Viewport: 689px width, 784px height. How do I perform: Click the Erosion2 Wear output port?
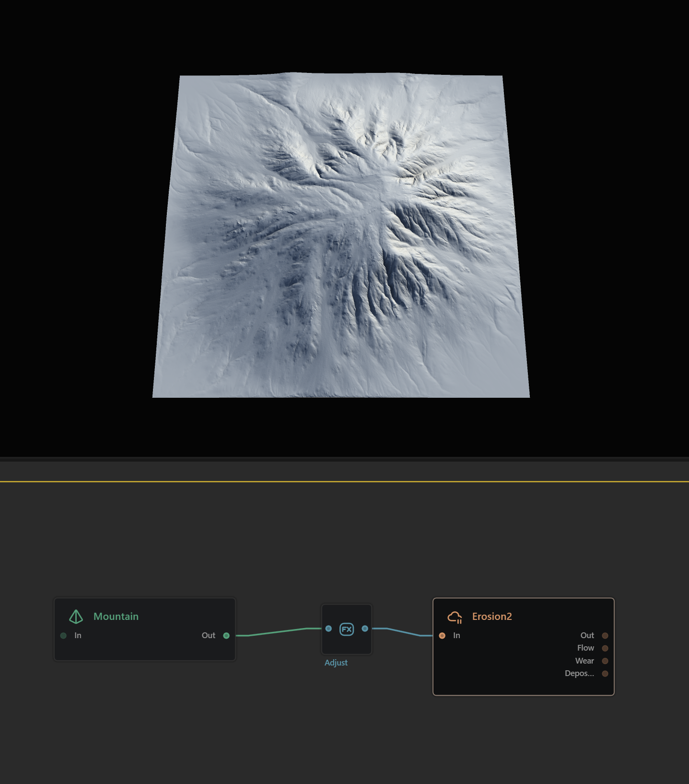(605, 661)
